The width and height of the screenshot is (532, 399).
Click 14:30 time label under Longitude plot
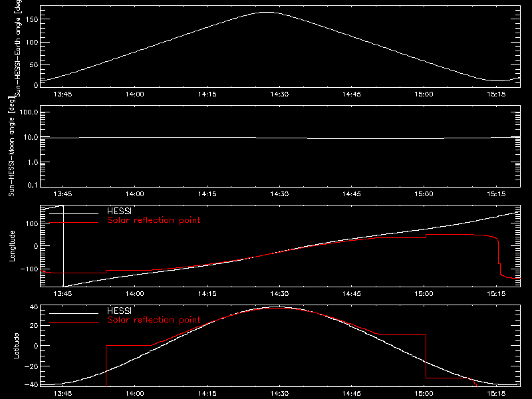click(279, 294)
